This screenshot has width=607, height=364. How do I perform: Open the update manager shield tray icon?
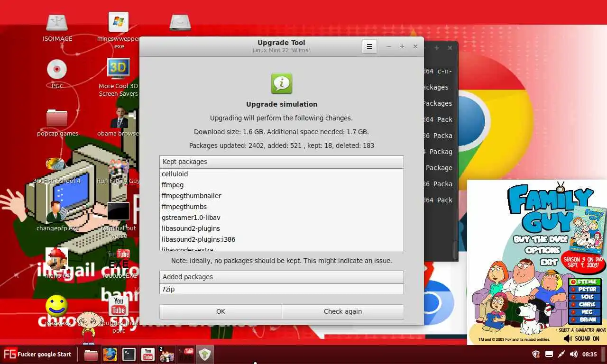tap(536, 354)
